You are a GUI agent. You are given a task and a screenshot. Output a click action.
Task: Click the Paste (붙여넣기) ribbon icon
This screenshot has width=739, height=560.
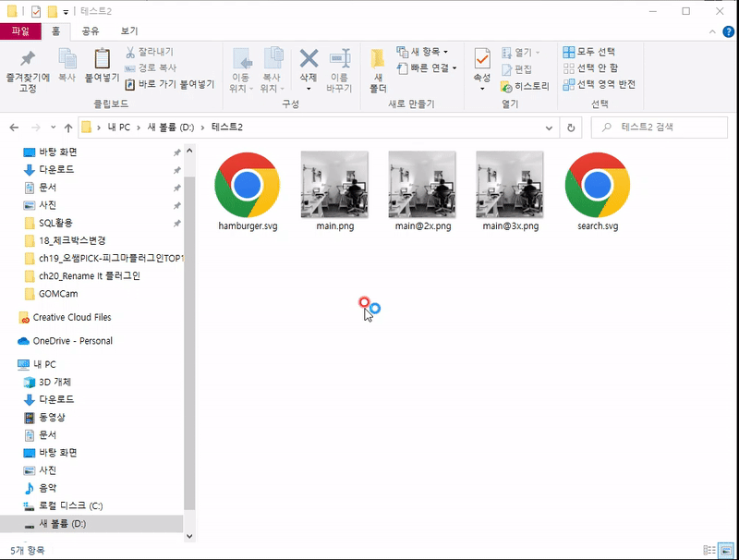[x=103, y=59]
